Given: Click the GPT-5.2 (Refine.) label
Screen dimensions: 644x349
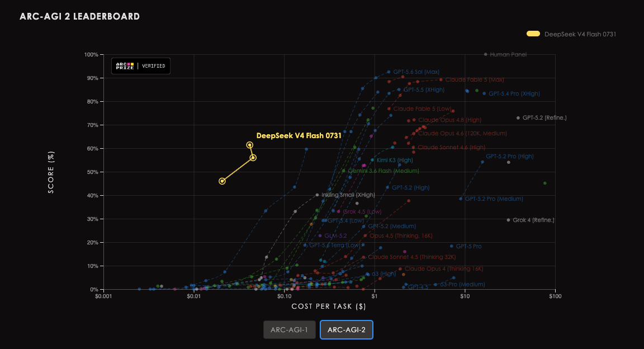Looking at the screenshot, I should tap(544, 118).
